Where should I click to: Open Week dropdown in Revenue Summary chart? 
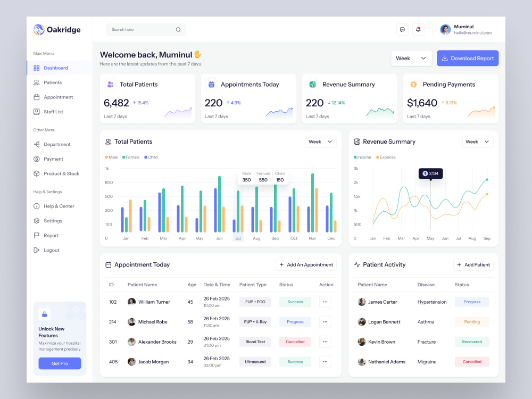tap(478, 142)
